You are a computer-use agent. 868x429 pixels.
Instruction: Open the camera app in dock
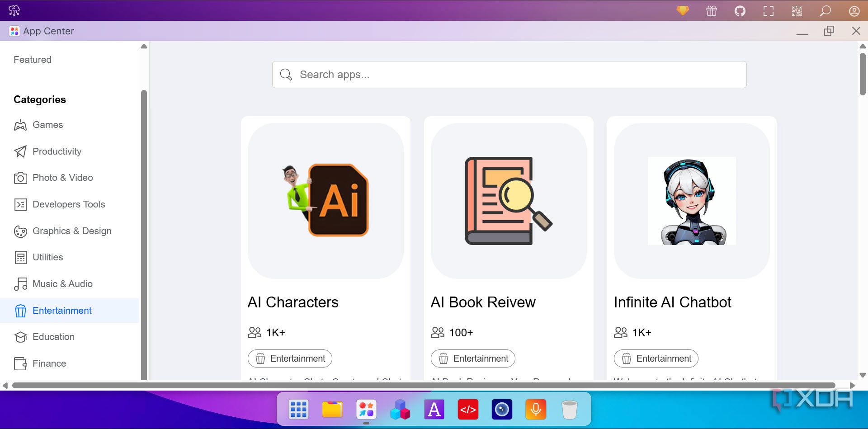coord(502,410)
